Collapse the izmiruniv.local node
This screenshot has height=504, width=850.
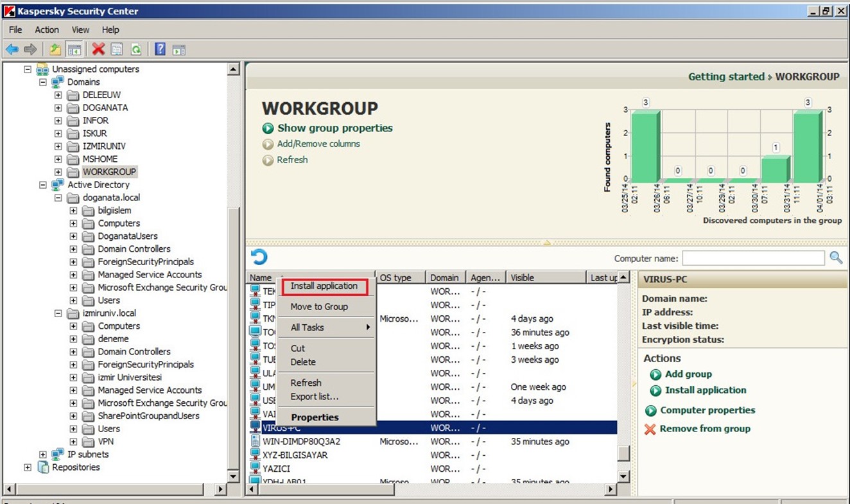point(58,313)
